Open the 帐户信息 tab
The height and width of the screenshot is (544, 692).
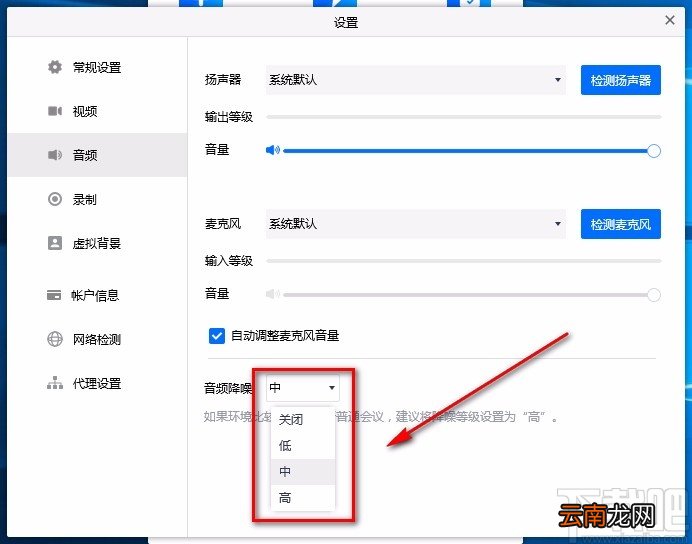pos(97,295)
